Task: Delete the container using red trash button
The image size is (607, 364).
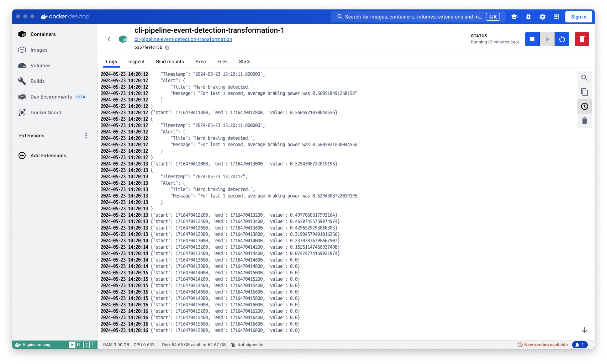Action: (x=582, y=39)
